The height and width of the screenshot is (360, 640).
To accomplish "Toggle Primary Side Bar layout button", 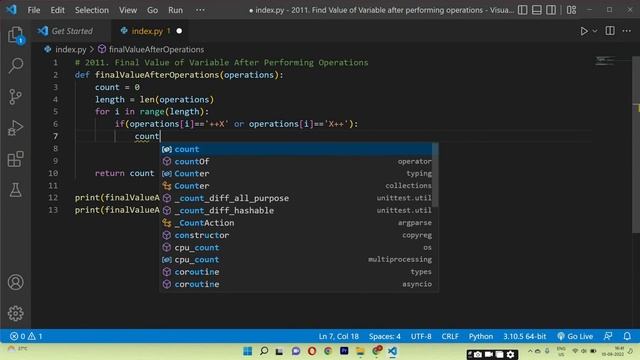I will 522,10.
